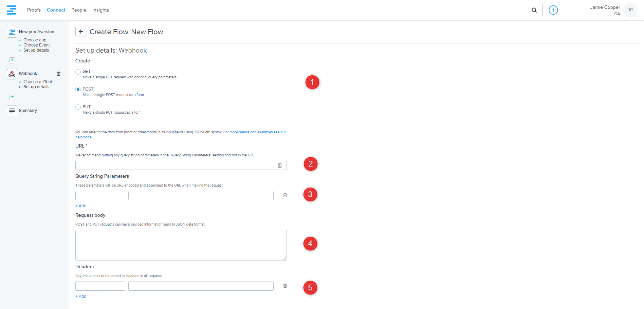This screenshot has width=644, height=309.
Task: Insert a step below Webhook using the plus
Action: point(12,97)
